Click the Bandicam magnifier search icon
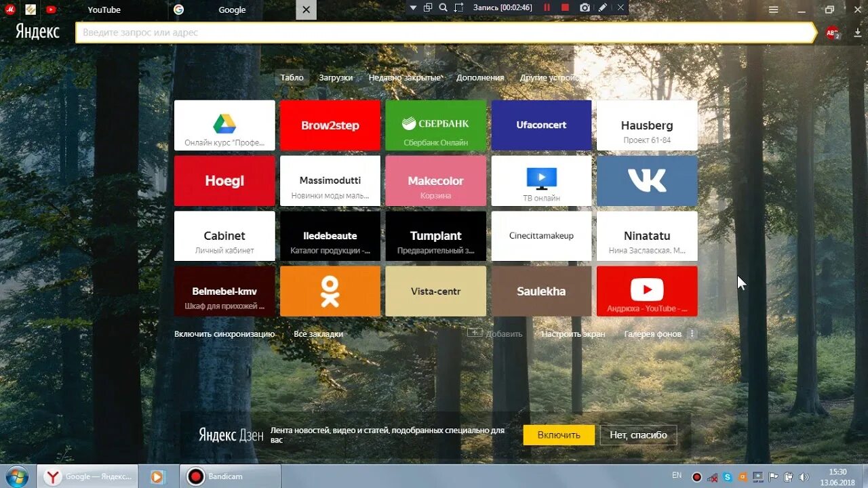 pos(443,7)
